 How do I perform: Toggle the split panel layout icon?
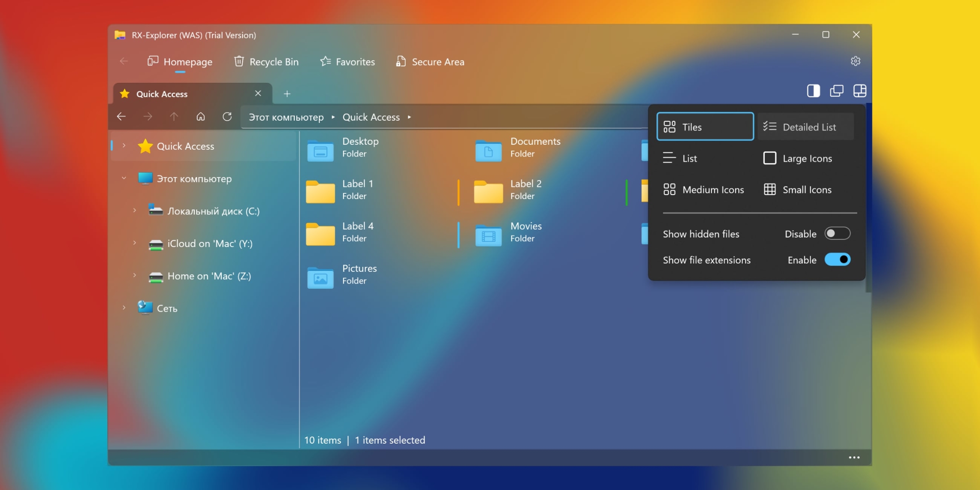(813, 91)
